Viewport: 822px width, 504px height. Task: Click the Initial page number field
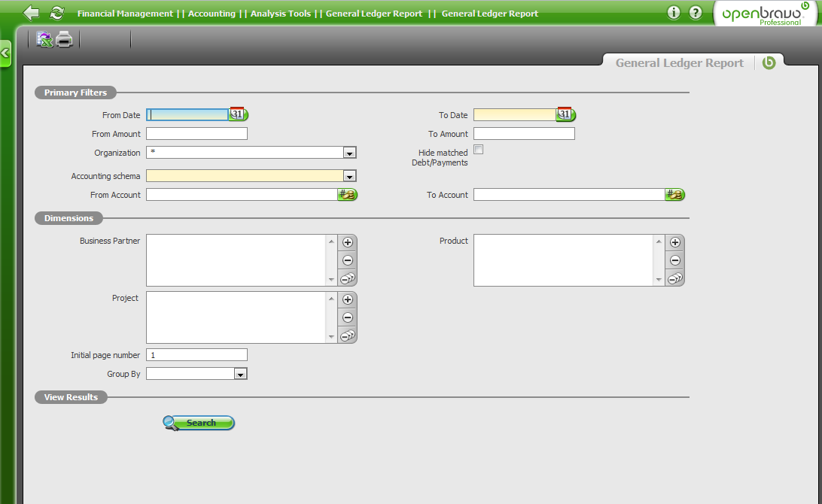click(196, 355)
